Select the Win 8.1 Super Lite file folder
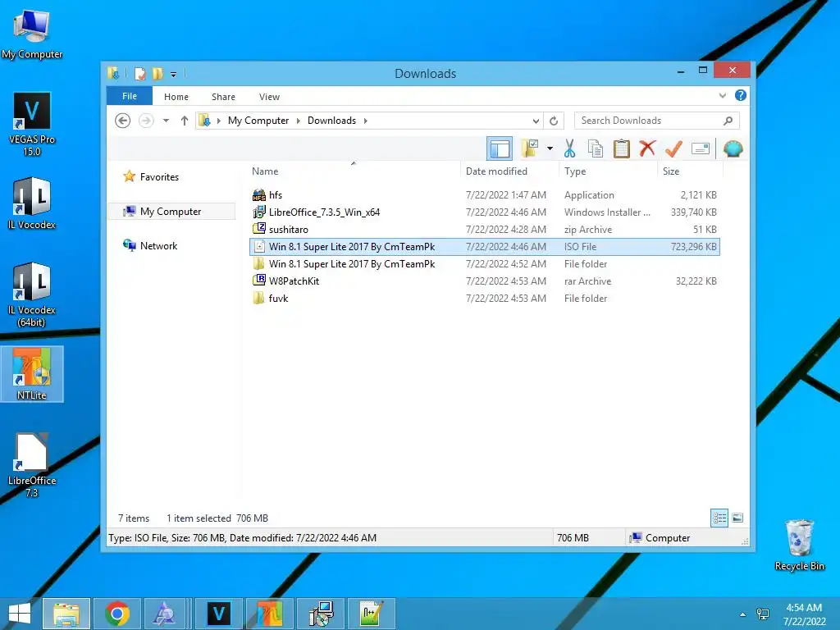This screenshot has width=840, height=630. [x=485, y=264]
